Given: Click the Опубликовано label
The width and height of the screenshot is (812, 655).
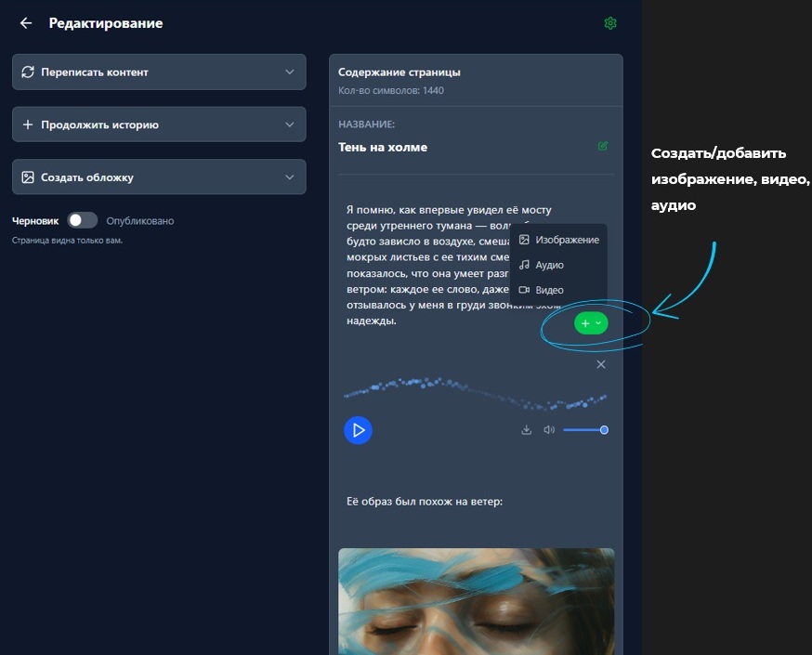Looking at the screenshot, I should (x=140, y=221).
